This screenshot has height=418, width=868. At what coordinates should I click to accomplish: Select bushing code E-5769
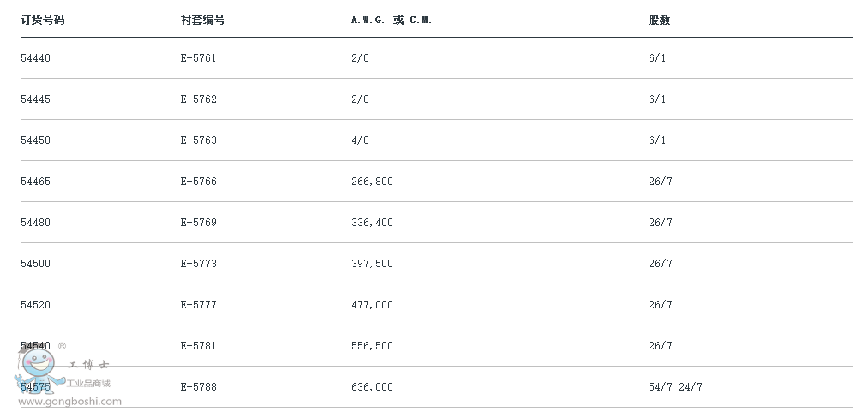[x=198, y=223]
